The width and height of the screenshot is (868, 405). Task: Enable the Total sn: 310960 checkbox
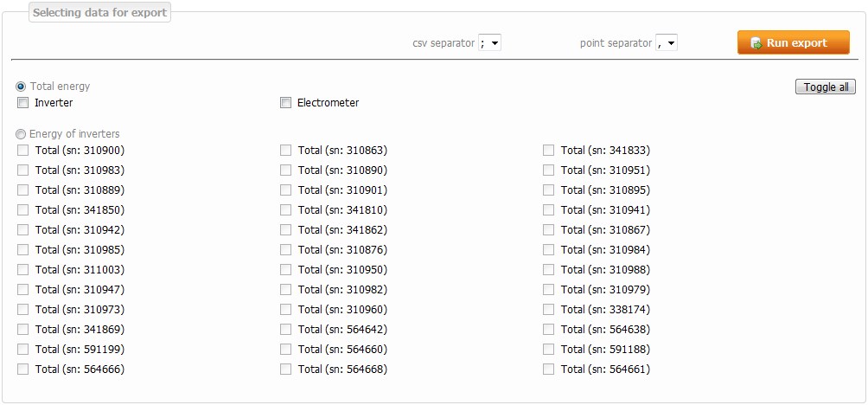[286, 310]
